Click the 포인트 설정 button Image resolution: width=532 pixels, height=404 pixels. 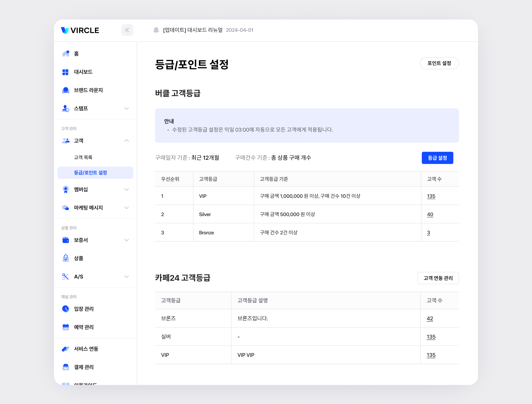(x=439, y=63)
